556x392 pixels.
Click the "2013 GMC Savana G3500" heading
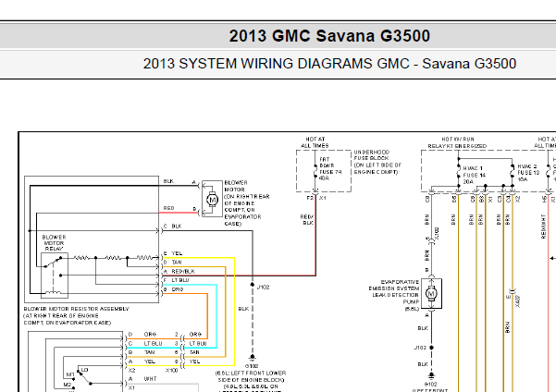coord(329,36)
